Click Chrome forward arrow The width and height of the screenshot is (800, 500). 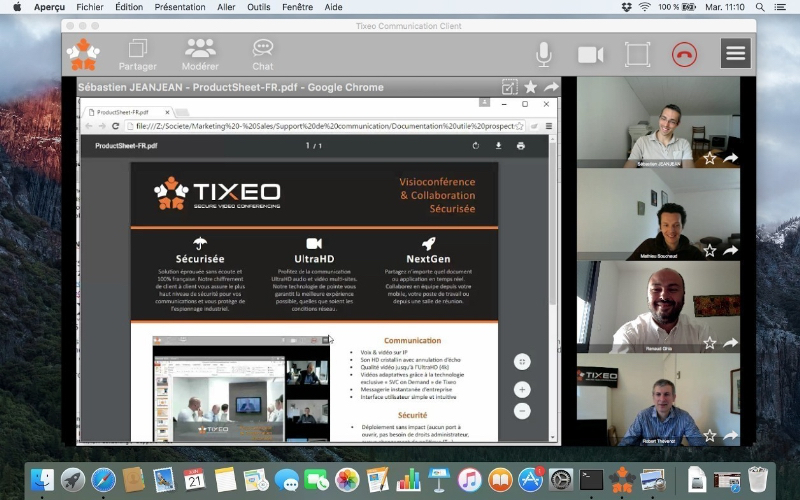pos(102,126)
